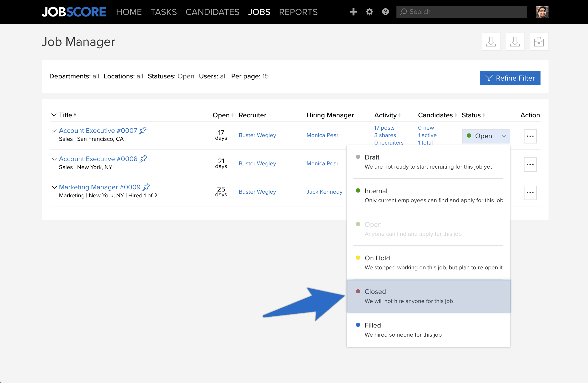Go to REPORTS tab

pos(298,12)
